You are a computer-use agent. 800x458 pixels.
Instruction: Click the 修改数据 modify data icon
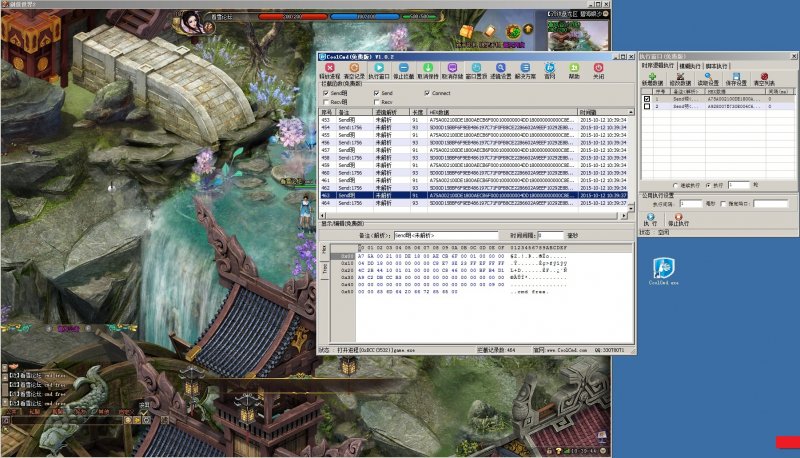pyautogui.click(x=680, y=77)
